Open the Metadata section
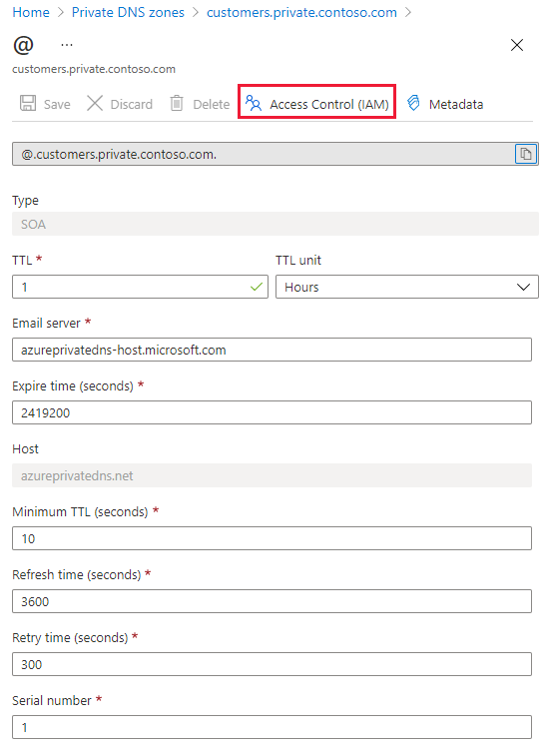This screenshot has width=550, height=756. [x=445, y=104]
